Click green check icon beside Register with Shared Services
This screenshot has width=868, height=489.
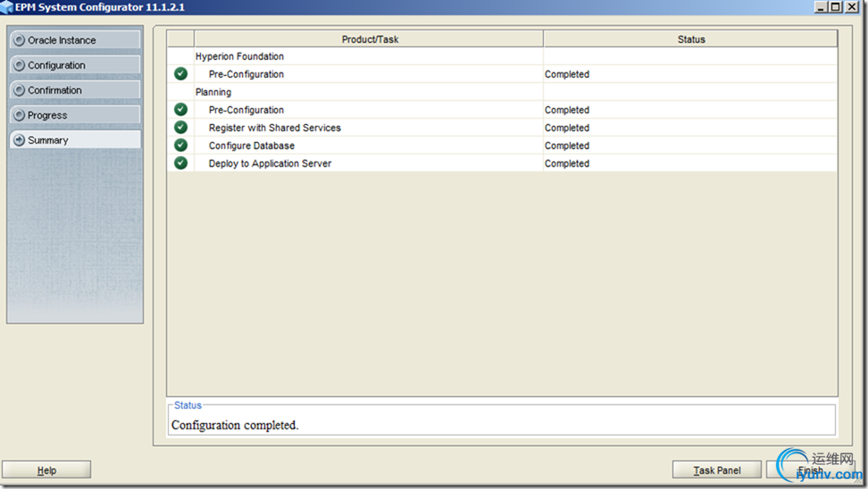(180, 128)
